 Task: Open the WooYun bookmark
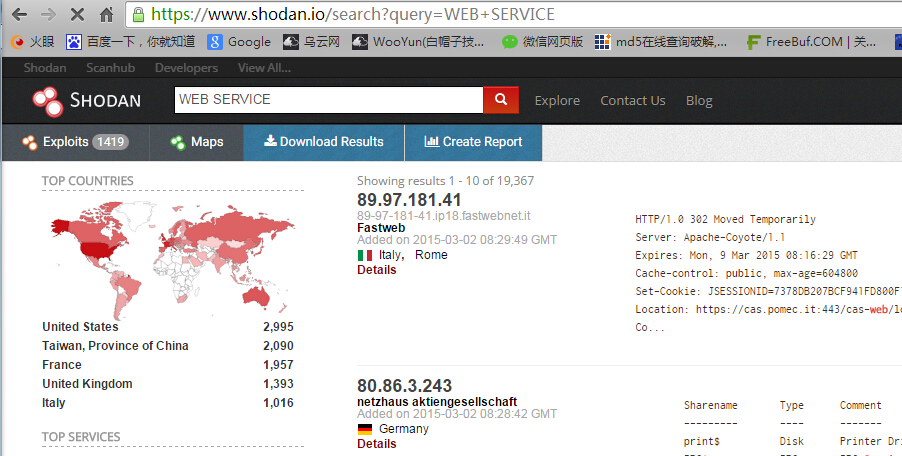click(418, 42)
